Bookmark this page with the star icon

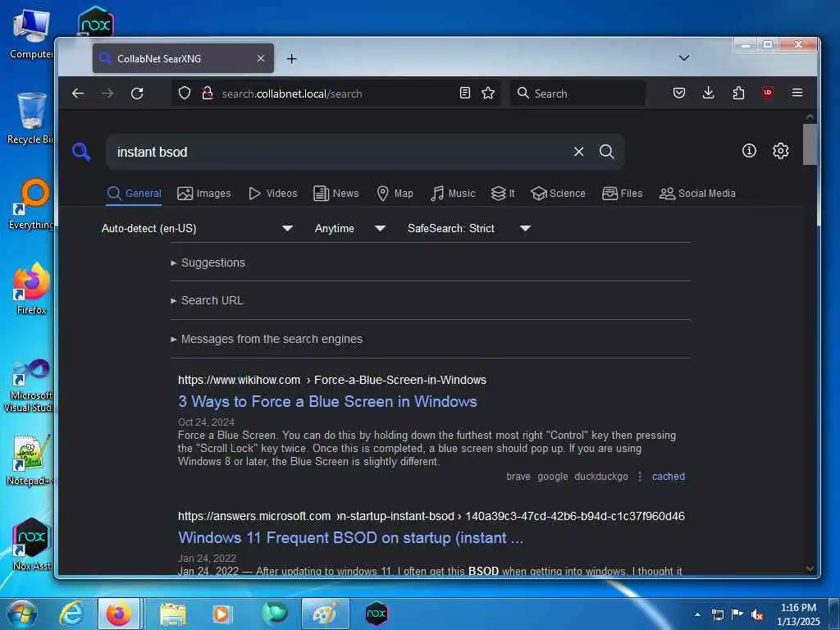(488, 94)
